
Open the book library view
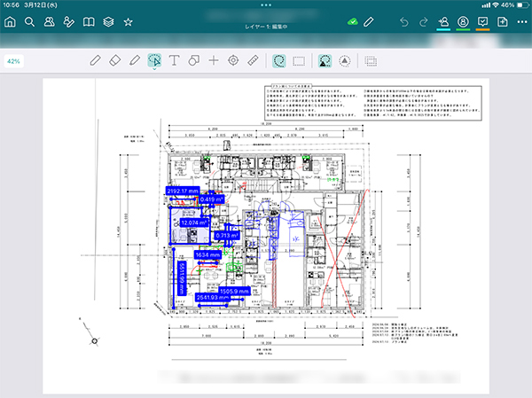pos(88,21)
